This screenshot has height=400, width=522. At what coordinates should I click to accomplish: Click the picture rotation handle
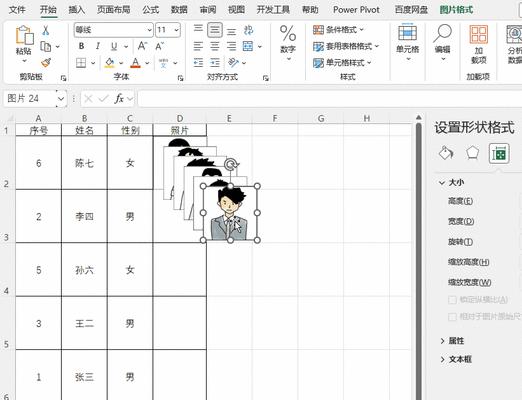(x=230, y=164)
